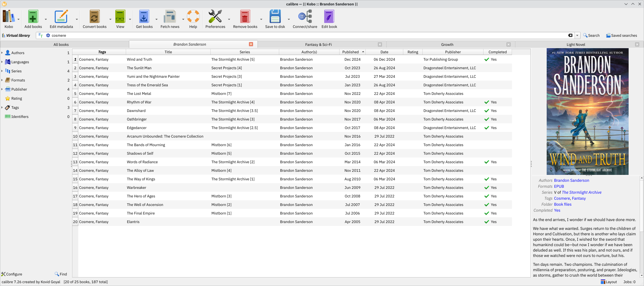Select Completed Yes cell for Elantris
The image size is (644, 286).
[x=497, y=222]
